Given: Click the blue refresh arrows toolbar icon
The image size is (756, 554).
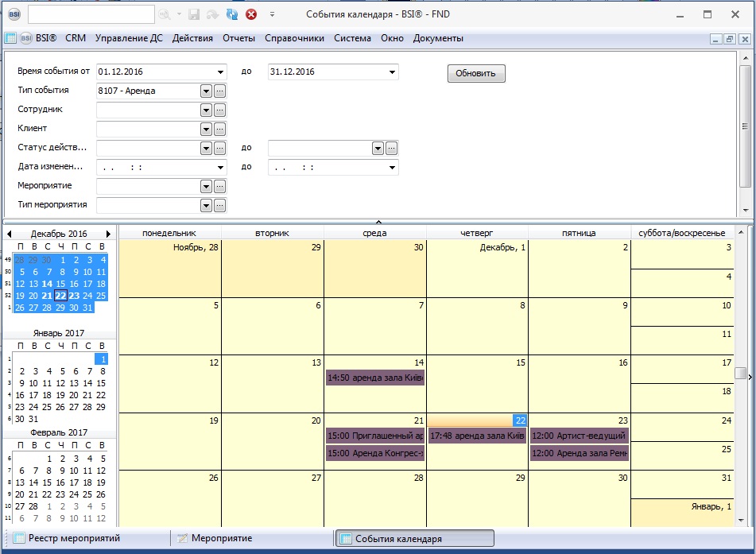Looking at the screenshot, I should click(x=231, y=14).
